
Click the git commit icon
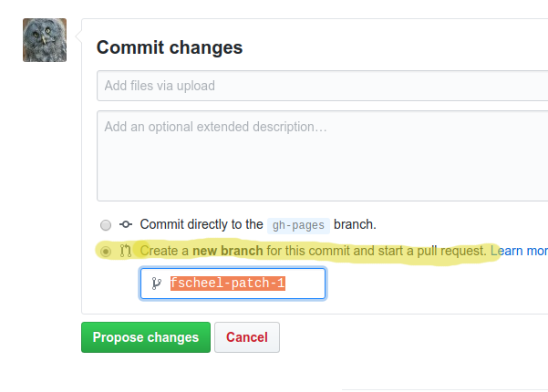point(126,224)
